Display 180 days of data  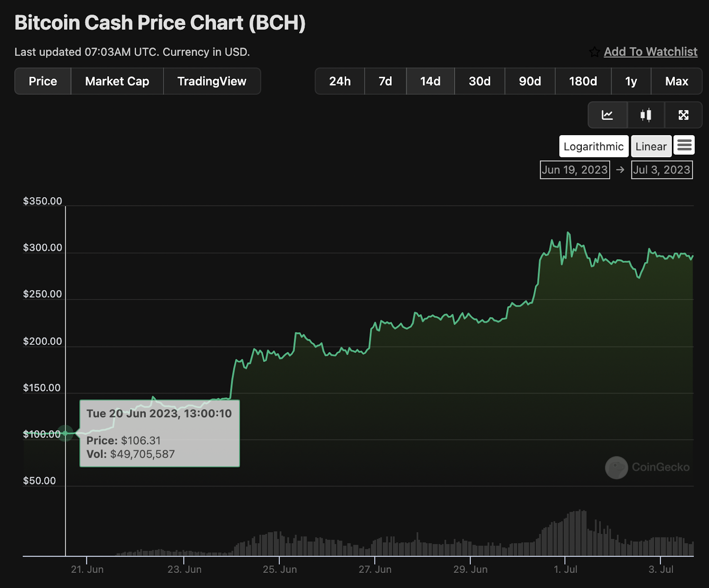click(x=583, y=81)
